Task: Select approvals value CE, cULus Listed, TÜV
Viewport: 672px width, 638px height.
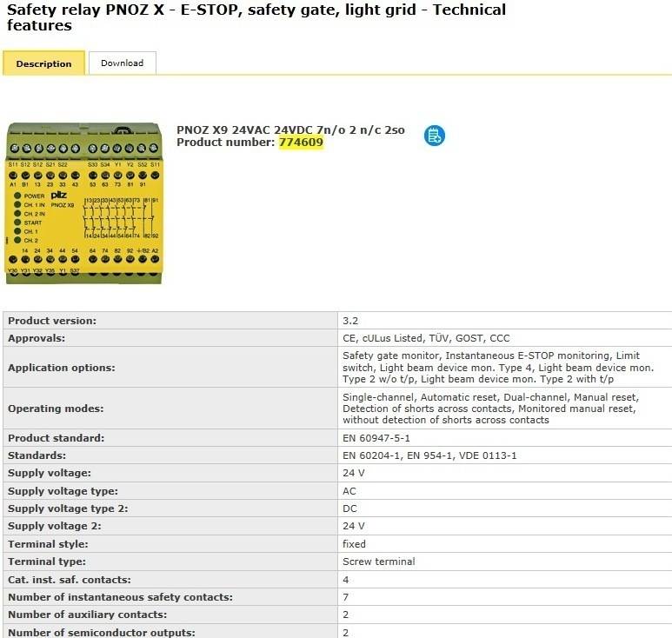Action: [426, 338]
